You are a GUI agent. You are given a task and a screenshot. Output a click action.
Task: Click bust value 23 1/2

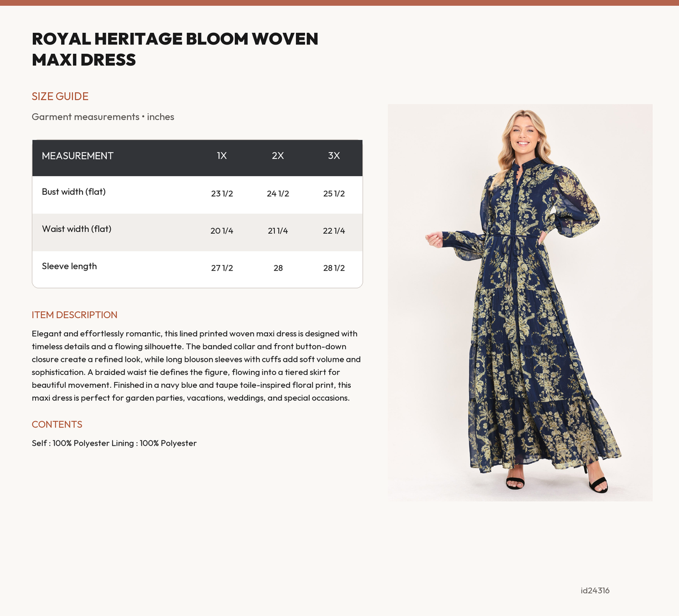coord(222,194)
